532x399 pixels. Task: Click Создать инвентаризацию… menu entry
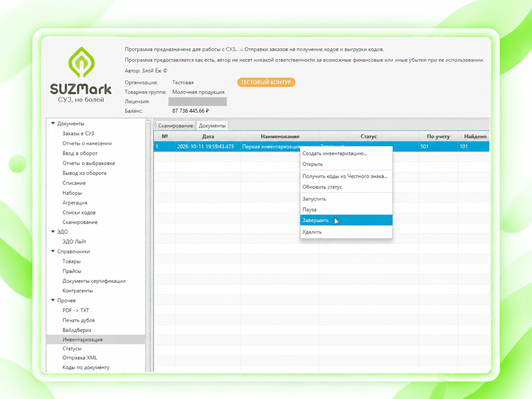pyautogui.click(x=346, y=154)
